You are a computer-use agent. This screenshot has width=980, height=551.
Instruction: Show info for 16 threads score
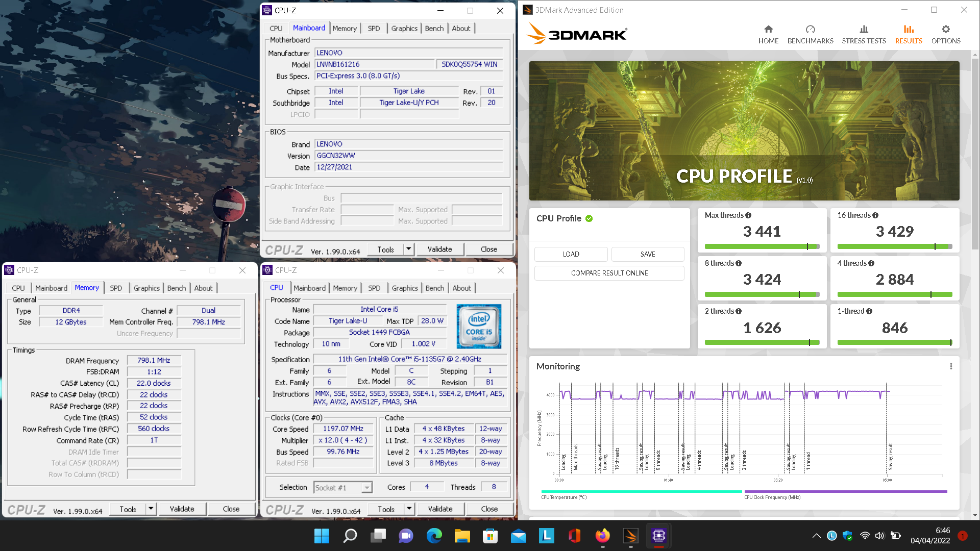click(x=875, y=215)
